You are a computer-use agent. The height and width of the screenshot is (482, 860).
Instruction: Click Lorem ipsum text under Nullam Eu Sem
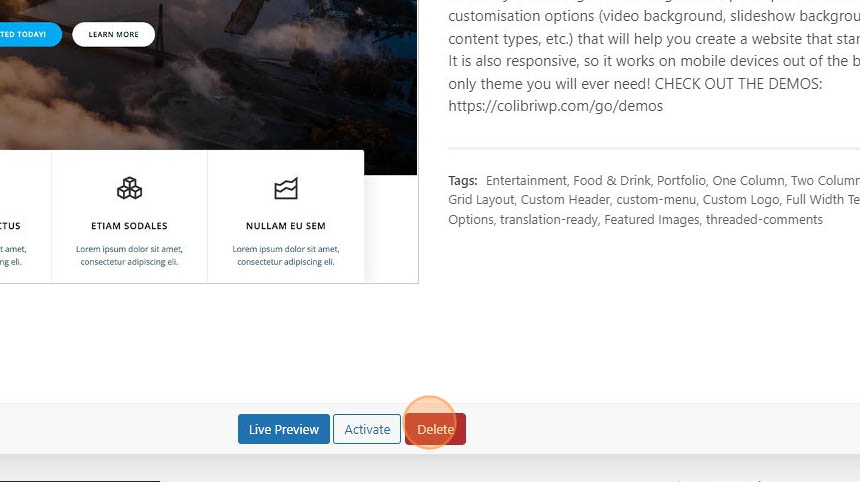click(x=286, y=256)
